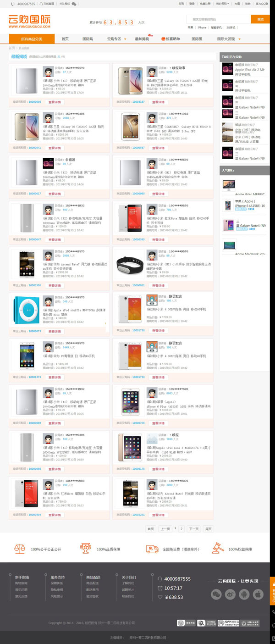
Task: Expand the 我的云购 dropdown in the top bar
Action: click(x=222, y=4)
